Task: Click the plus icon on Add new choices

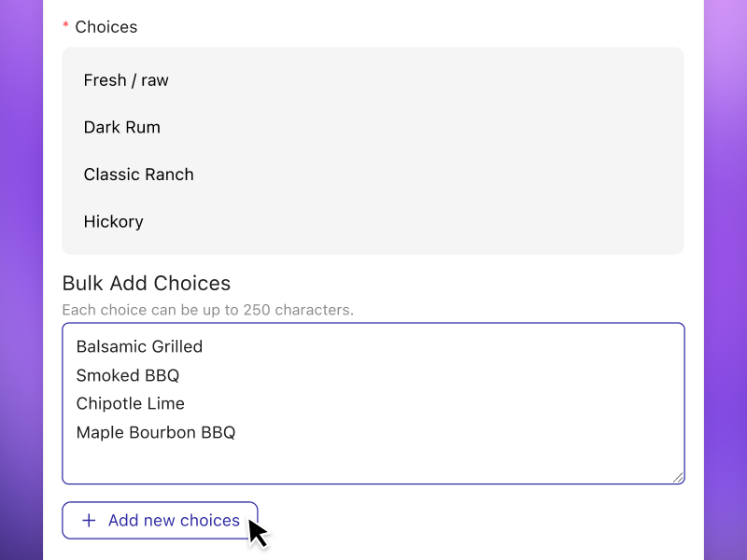Action: [89, 520]
